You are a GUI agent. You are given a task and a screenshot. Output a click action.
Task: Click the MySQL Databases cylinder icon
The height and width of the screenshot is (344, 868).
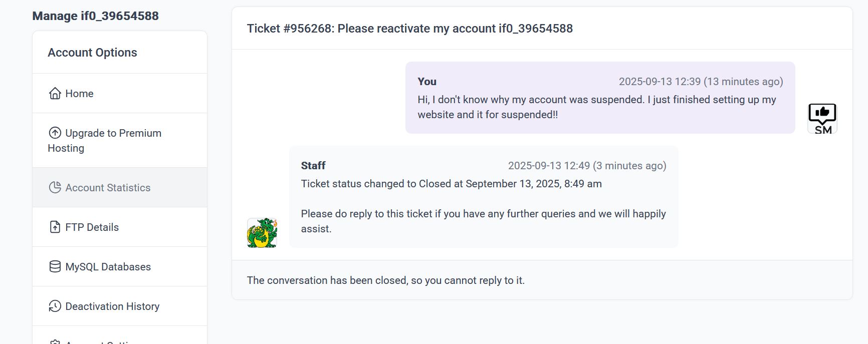tap(55, 267)
